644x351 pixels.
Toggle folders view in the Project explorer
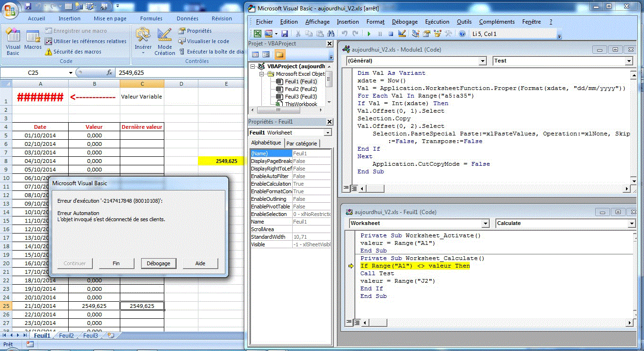pos(279,54)
